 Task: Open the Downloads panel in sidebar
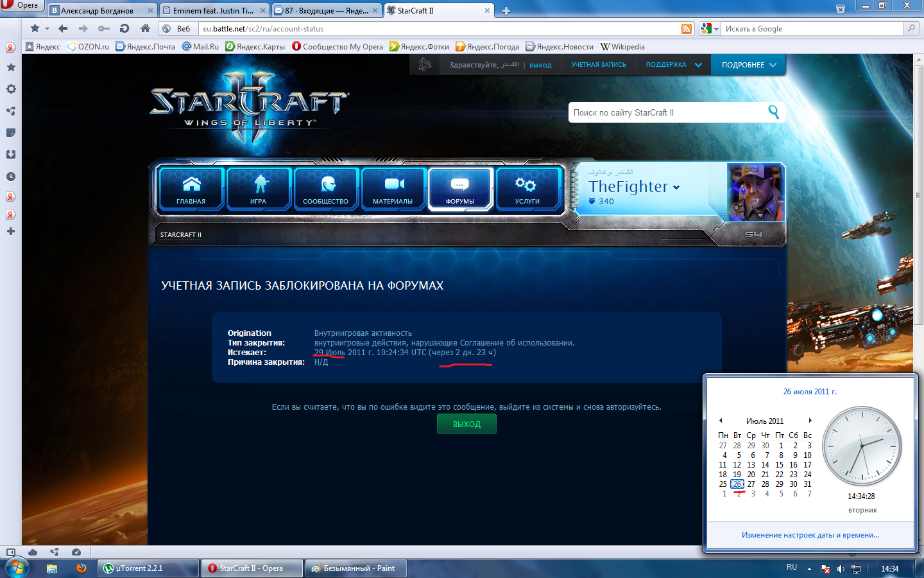[x=11, y=155]
